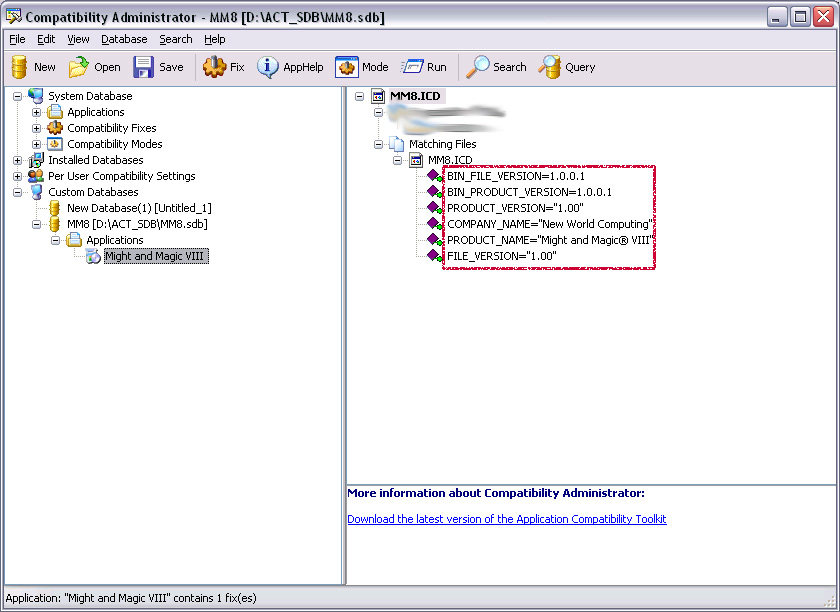Click the Run toolbar icon
Viewport: 840px width, 612px height.
[x=412, y=67]
